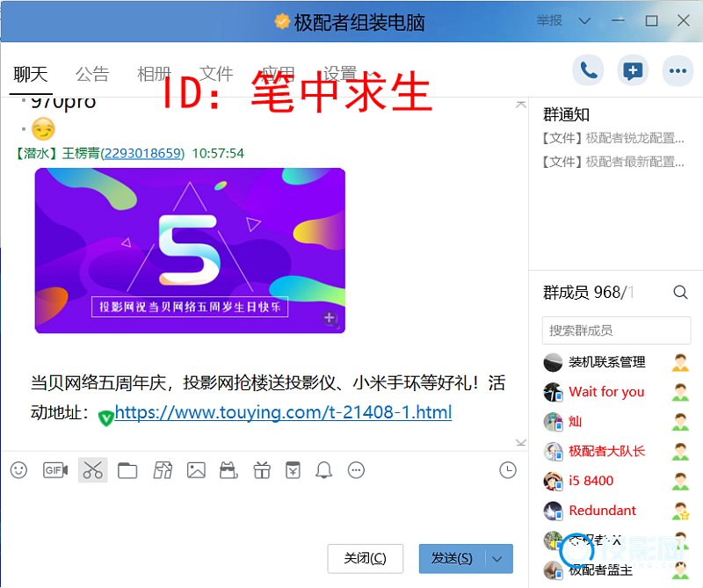
Task: Open the 文件 tab
Action: tap(216, 74)
